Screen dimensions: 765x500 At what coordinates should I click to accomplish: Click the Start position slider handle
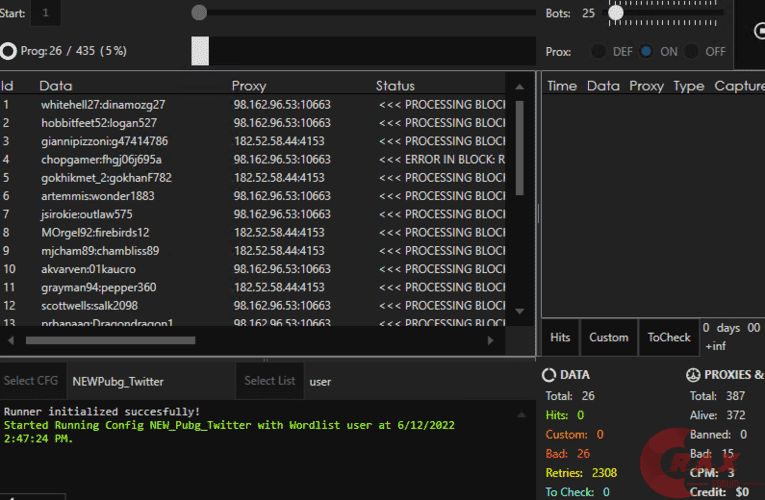tap(199, 13)
